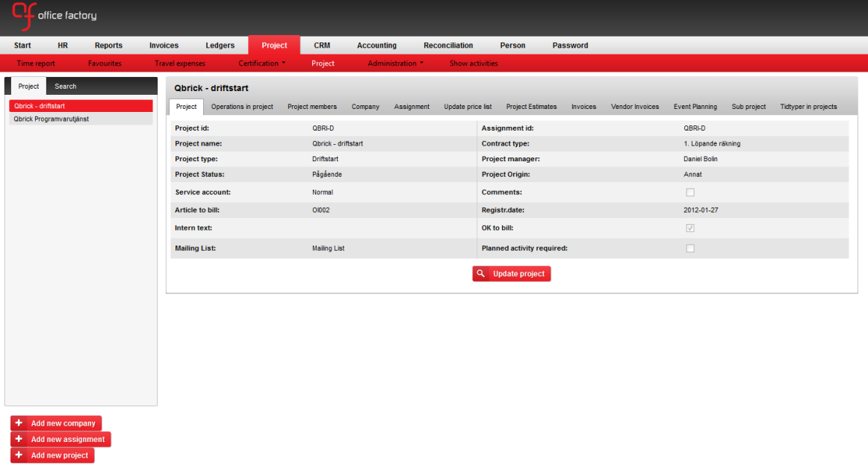This screenshot has width=868, height=474.
Task: Toggle the Comments checkbox
Action: point(689,193)
